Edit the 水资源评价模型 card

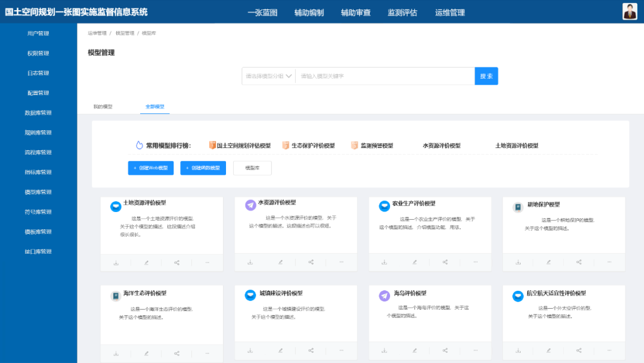pyautogui.click(x=280, y=262)
